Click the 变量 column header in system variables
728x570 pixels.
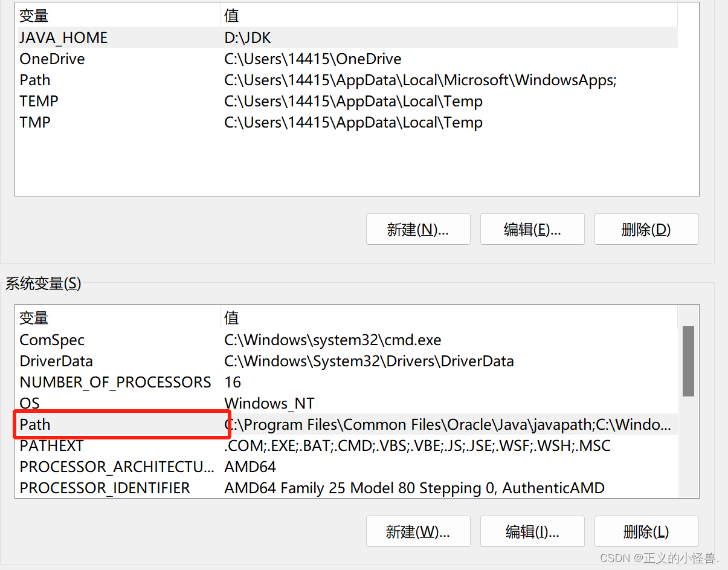point(118,317)
